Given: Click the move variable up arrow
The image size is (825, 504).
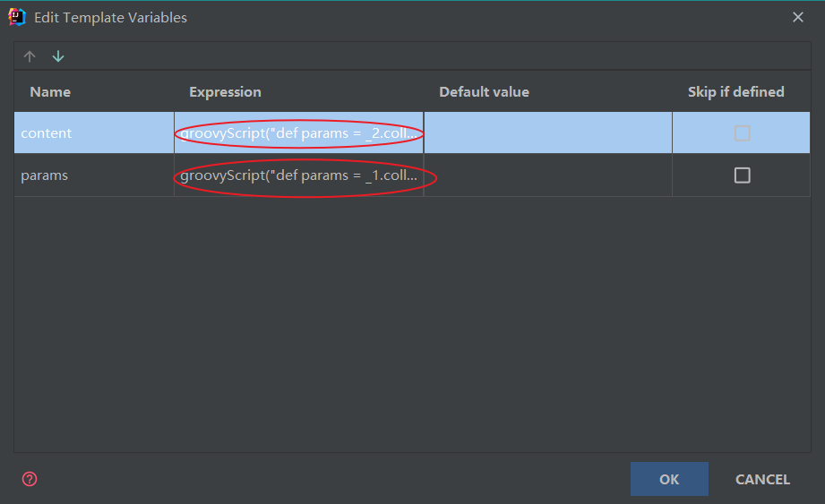Looking at the screenshot, I should pyautogui.click(x=30, y=56).
